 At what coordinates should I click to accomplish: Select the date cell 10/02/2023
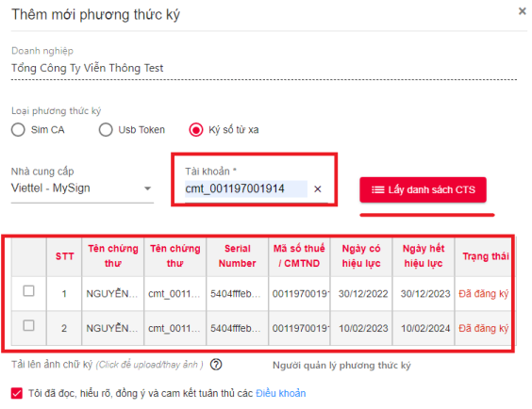(363, 328)
